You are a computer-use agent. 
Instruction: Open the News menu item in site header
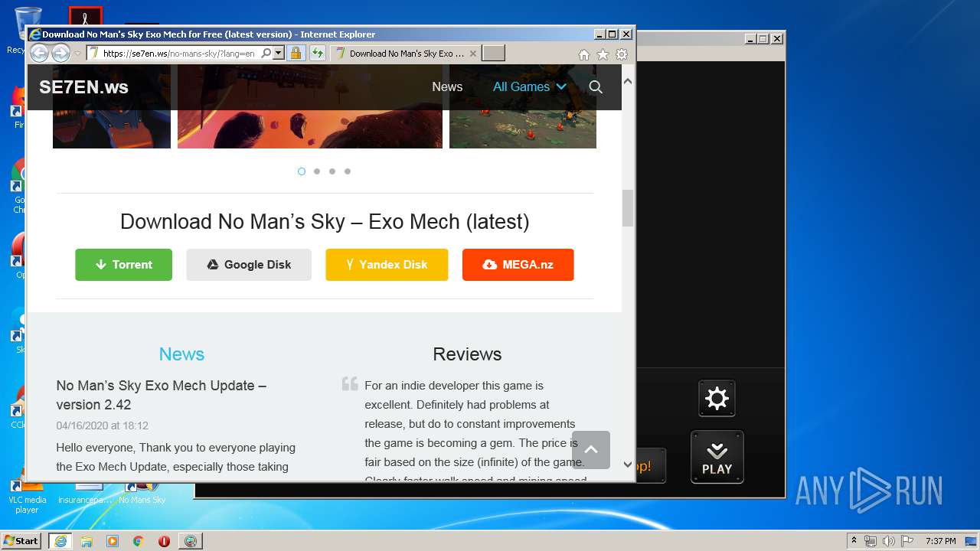coord(447,87)
